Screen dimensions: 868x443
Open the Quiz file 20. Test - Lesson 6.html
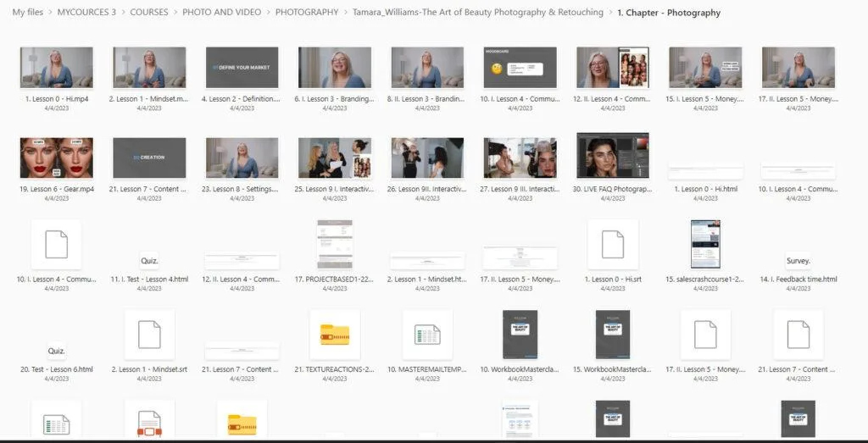[x=56, y=351]
